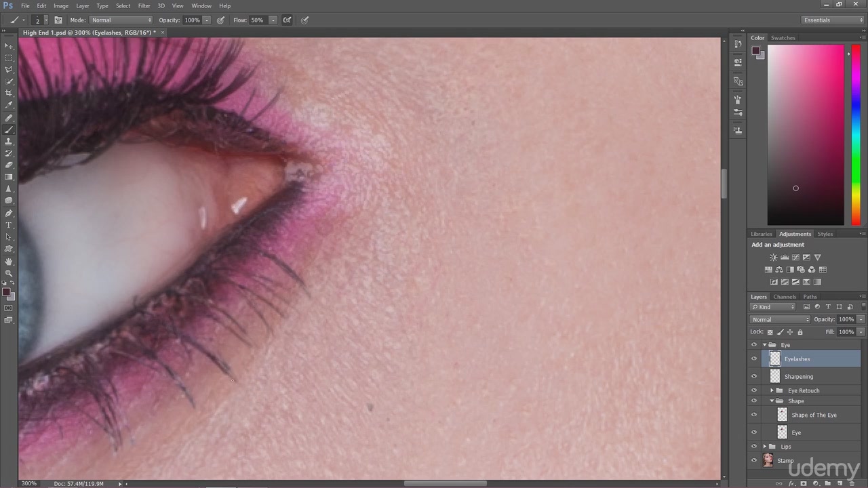This screenshot has width=868, height=488.
Task: Add a Color Balance adjustment
Action: (779, 270)
